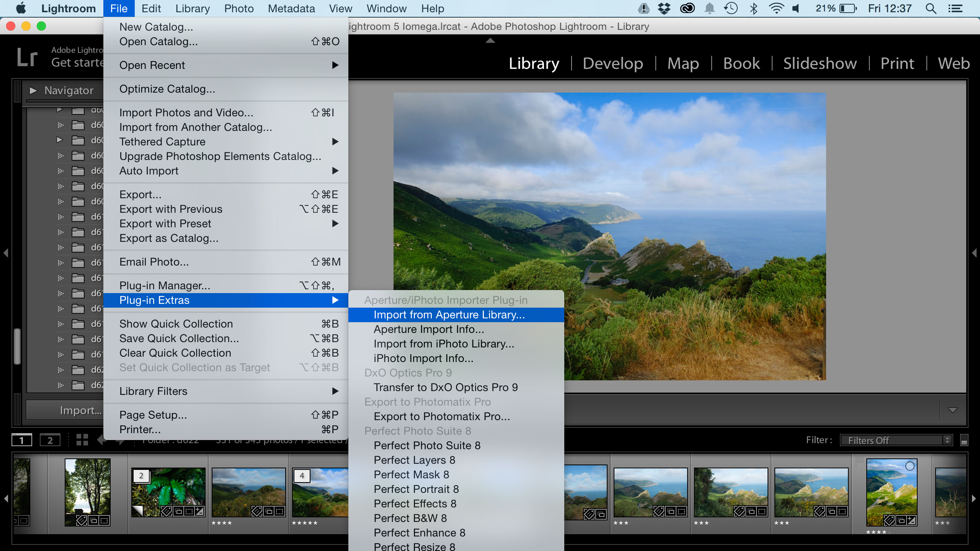The width and height of the screenshot is (980, 551).
Task: Open the Edit menu
Action: click(x=151, y=8)
